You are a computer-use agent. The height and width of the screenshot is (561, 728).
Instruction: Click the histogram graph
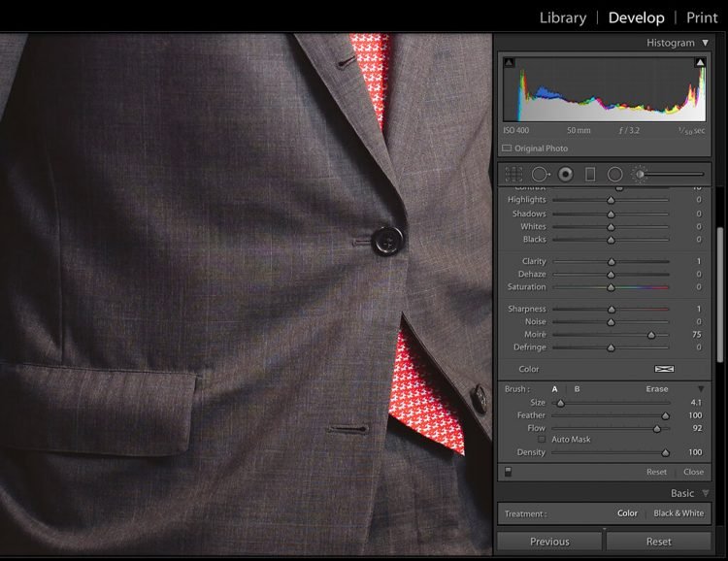tap(605, 89)
